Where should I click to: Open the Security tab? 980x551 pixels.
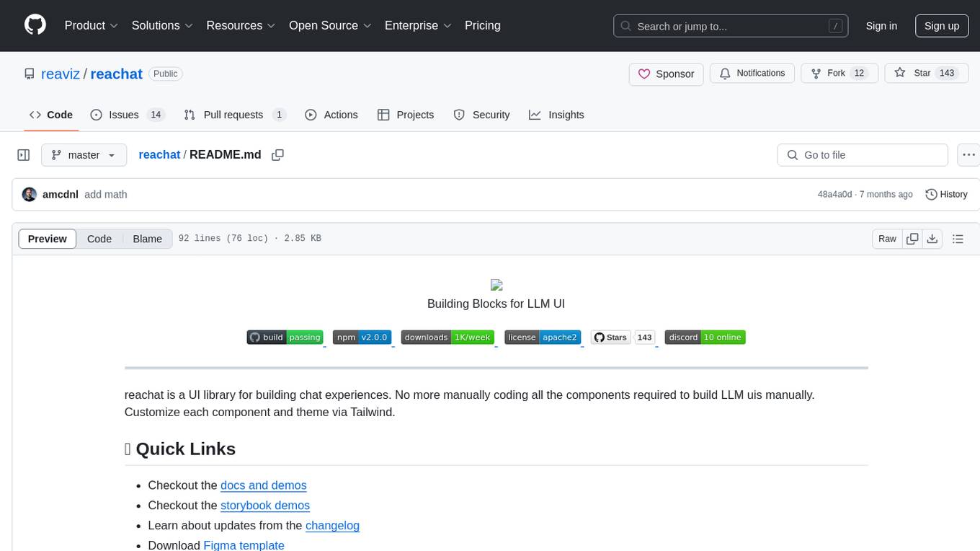pos(481,115)
